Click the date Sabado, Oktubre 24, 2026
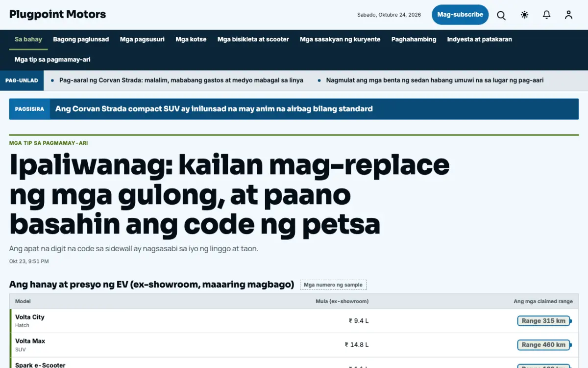This screenshot has width=588, height=368. tap(389, 15)
